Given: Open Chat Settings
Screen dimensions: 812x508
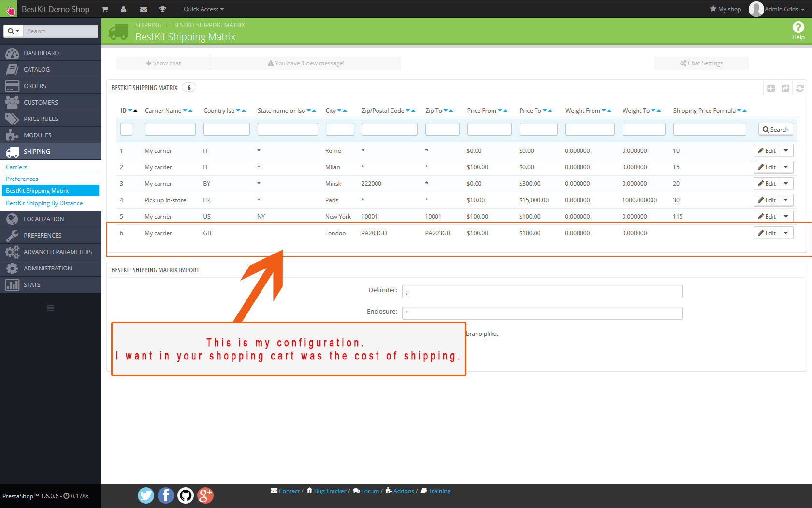Looking at the screenshot, I should click(701, 63).
